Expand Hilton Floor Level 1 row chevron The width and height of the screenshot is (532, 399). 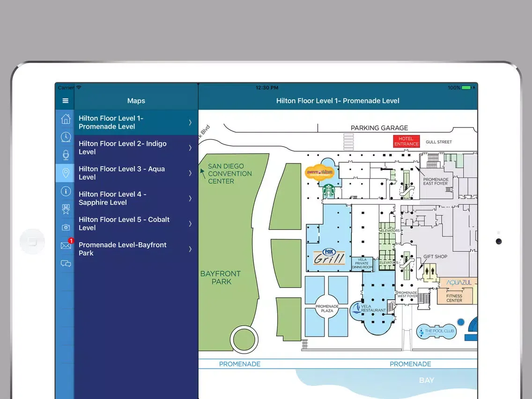[190, 123]
